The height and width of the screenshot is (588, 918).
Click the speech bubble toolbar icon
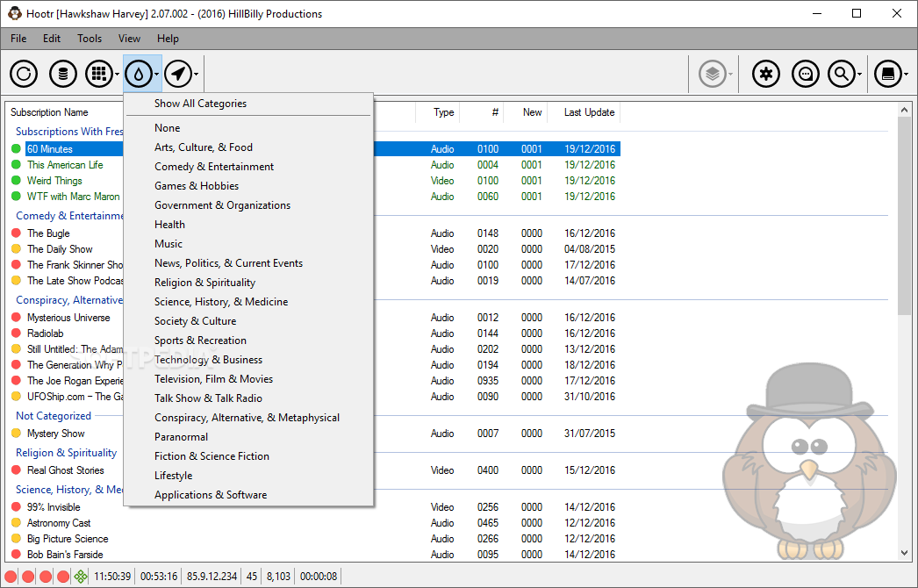pyautogui.click(x=806, y=74)
